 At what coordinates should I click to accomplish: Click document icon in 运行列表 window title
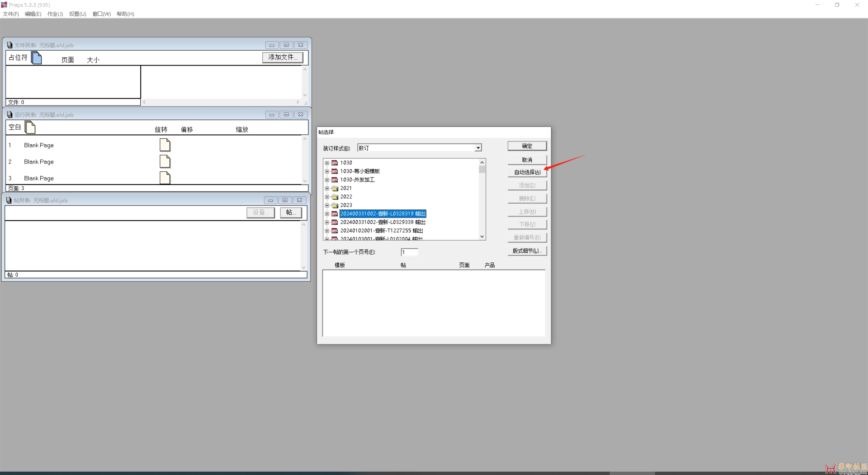point(9,115)
